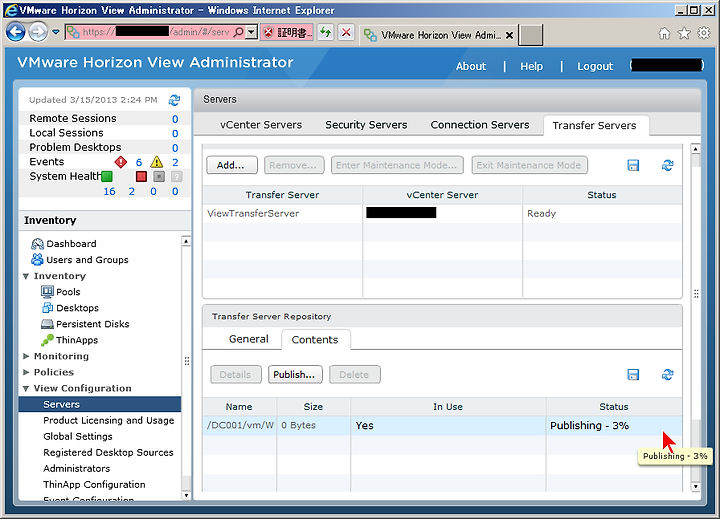The image size is (720, 519).
Task: Open the green health count 16
Action: 109,192
